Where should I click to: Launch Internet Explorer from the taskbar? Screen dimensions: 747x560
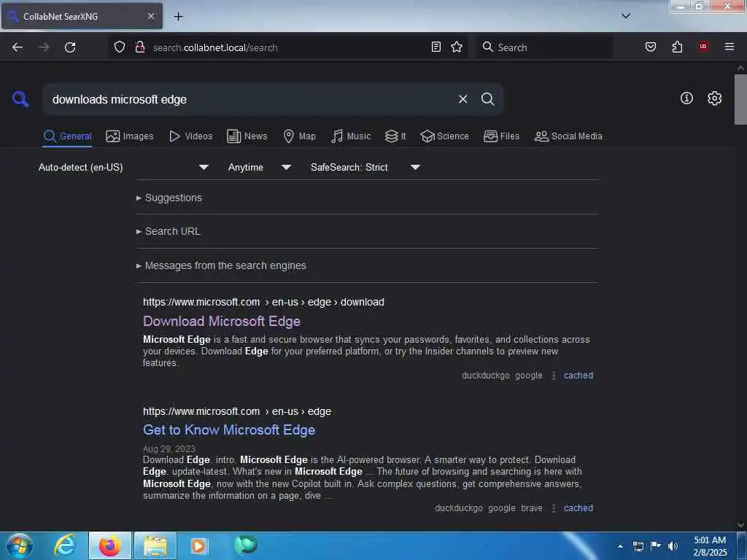click(65, 545)
